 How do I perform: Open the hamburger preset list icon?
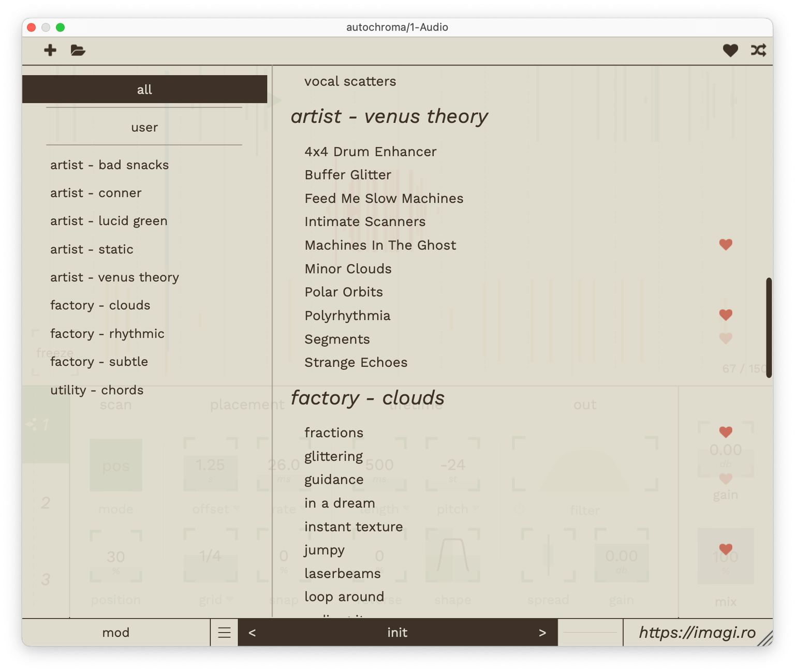click(224, 632)
